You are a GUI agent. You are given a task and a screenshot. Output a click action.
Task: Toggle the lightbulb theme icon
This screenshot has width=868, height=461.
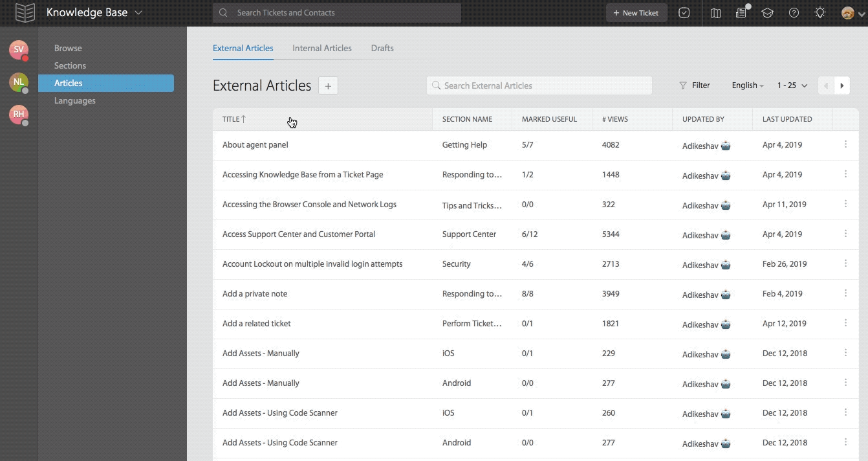click(x=820, y=13)
